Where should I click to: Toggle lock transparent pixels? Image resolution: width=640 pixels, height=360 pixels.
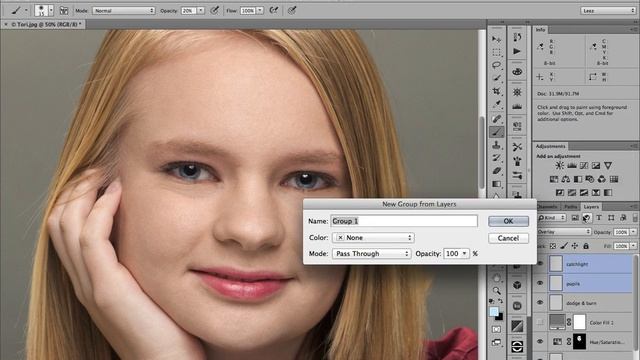pos(553,246)
